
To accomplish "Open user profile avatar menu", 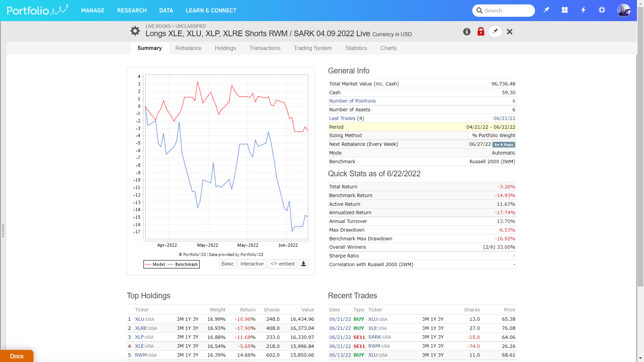I will pyautogui.click(x=624, y=10).
